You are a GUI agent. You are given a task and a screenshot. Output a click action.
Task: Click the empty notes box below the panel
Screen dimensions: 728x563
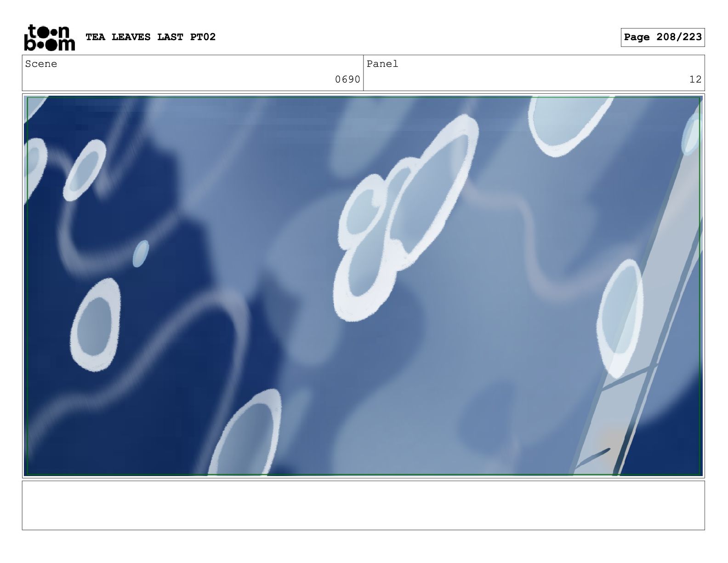click(x=363, y=506)
